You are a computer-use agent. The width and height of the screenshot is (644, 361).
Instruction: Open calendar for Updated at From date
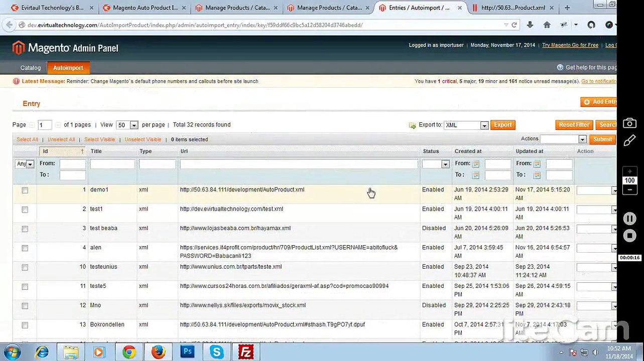(537, 163)
